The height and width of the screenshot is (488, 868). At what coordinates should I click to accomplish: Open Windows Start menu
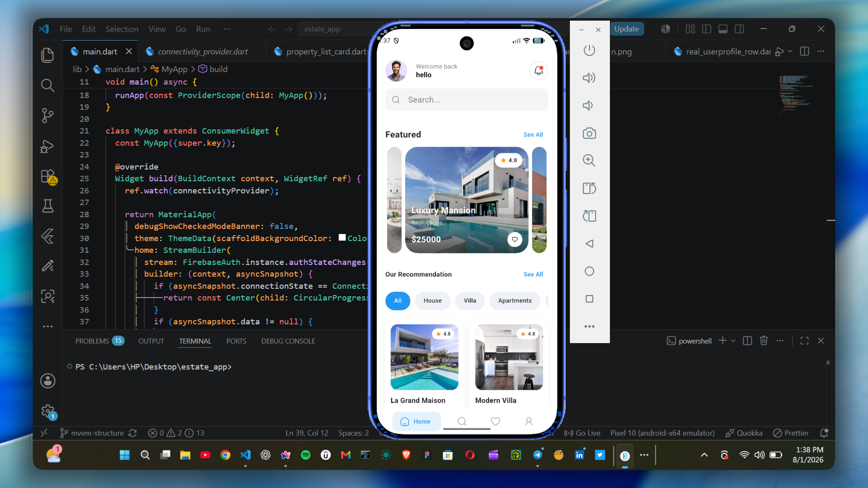[125, 455]
